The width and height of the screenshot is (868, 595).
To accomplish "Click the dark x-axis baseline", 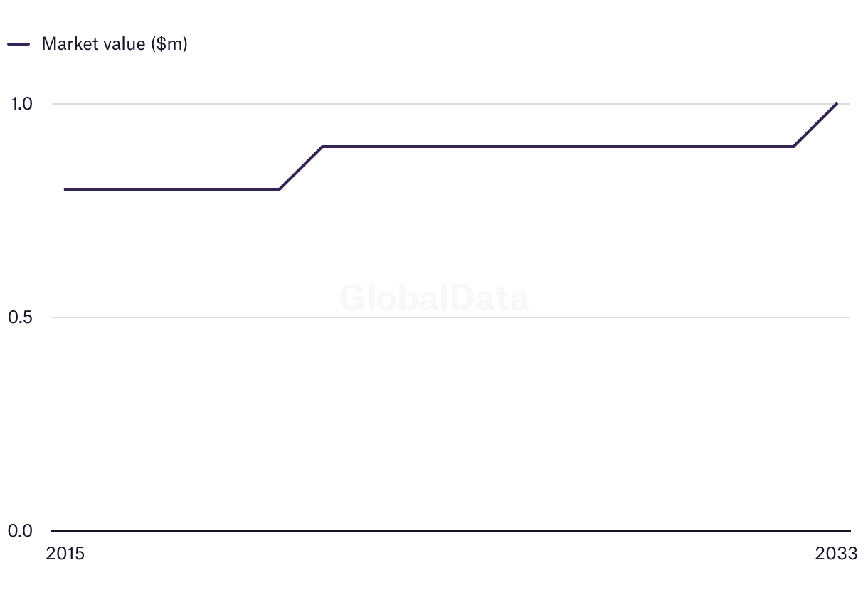I will (x=451, y=531).
